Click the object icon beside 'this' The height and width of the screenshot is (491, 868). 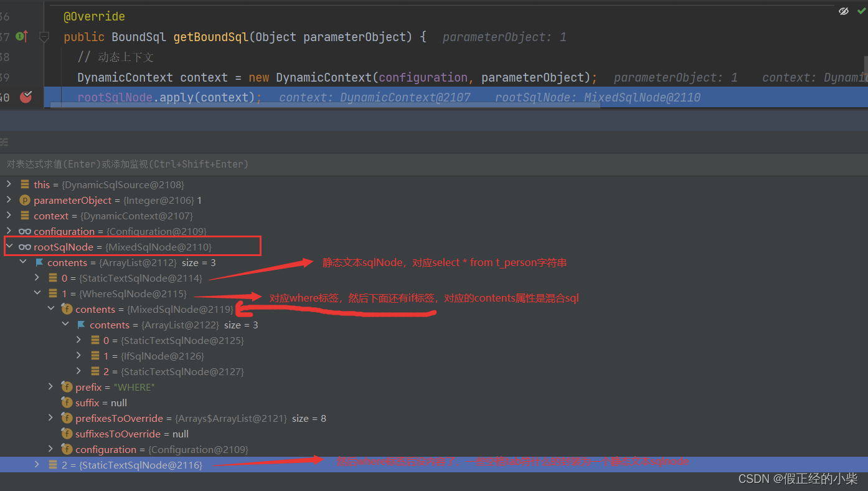25,184
